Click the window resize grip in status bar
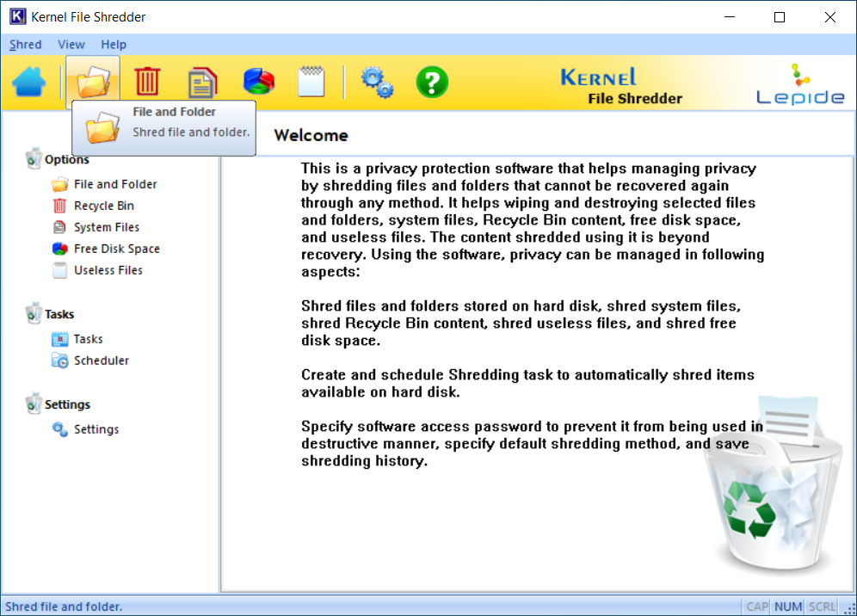Screen dimensions: 857x616 click(x=850, y=608)
